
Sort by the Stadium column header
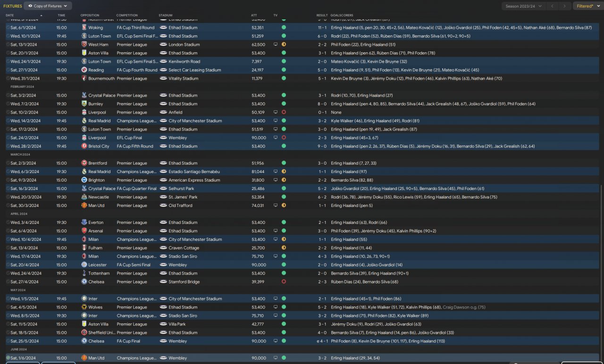click(x=166, y=16)
